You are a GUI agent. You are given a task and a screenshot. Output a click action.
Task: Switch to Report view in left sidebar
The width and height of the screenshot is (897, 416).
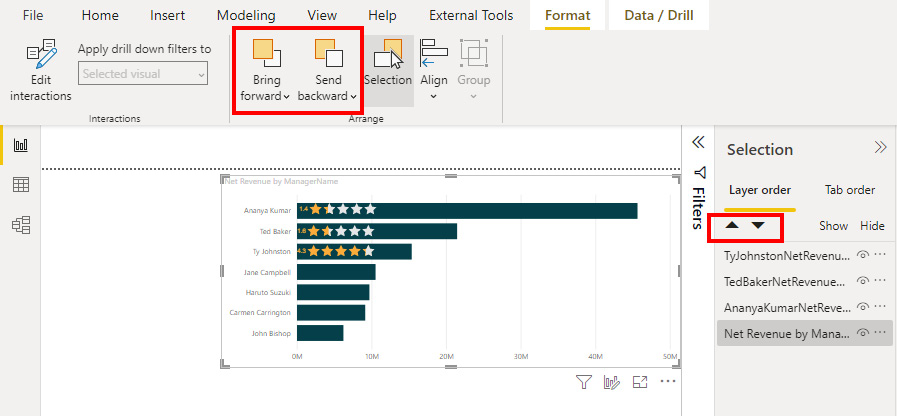[20, 145]
